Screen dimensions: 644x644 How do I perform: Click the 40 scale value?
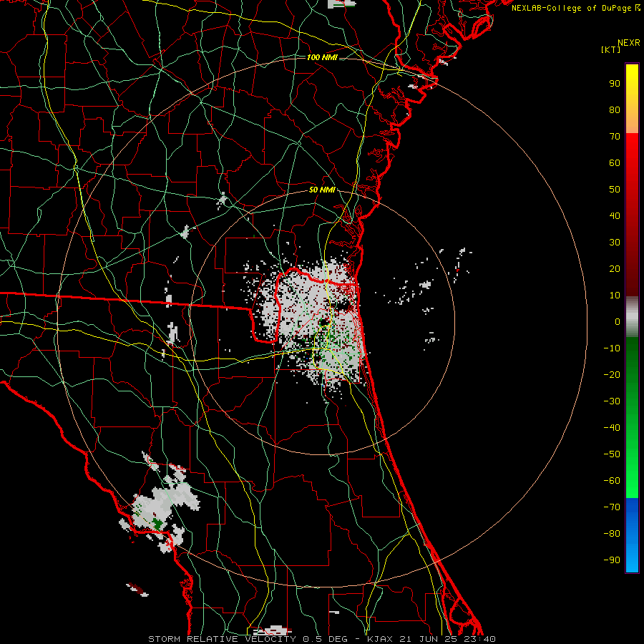click(x=615, y=216)
